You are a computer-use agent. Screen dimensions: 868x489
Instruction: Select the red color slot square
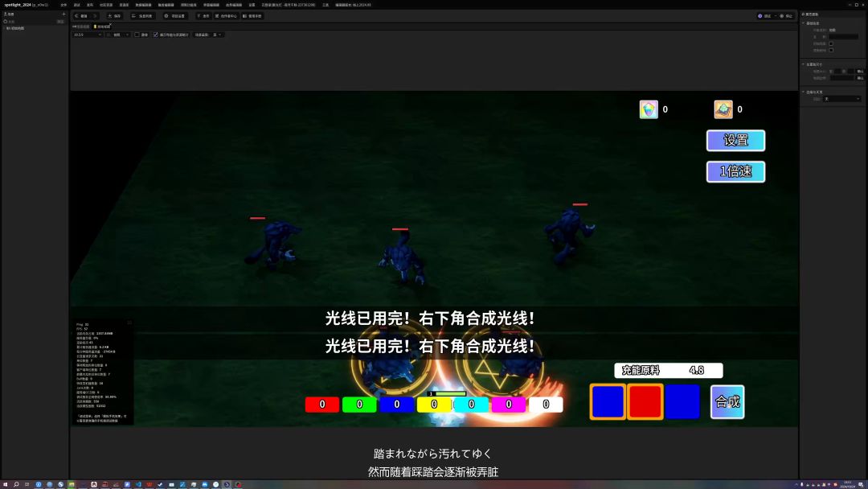645,401
